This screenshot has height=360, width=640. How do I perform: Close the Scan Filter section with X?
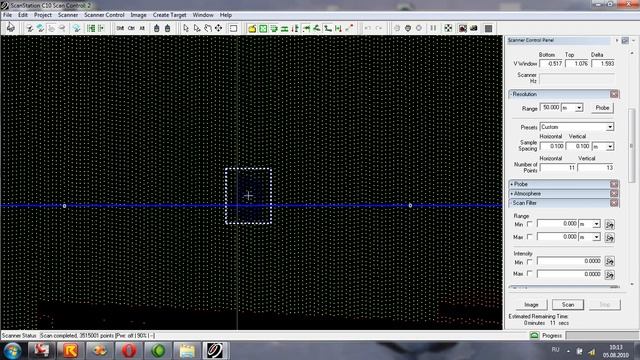coord(614,203)
